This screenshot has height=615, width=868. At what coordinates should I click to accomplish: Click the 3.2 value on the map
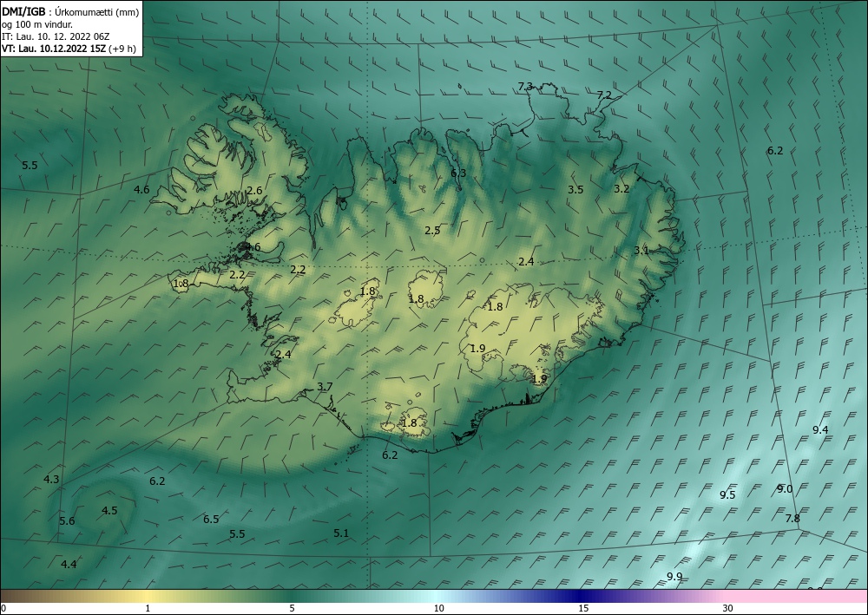[621, 188]
